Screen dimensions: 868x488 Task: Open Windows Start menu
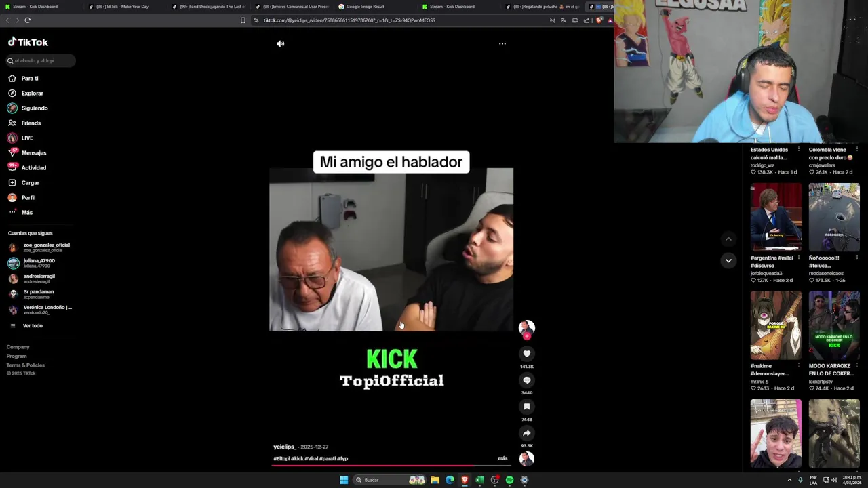(x=344, y=480)
